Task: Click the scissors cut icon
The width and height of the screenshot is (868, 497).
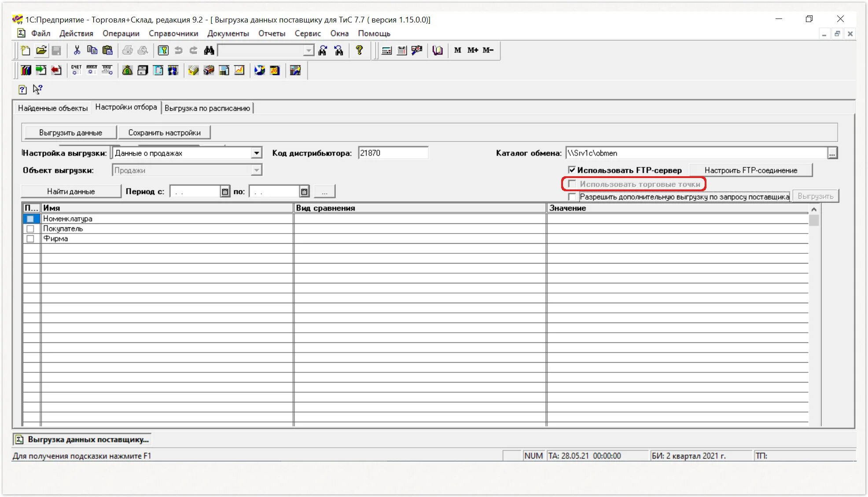Action: [77, 50]
